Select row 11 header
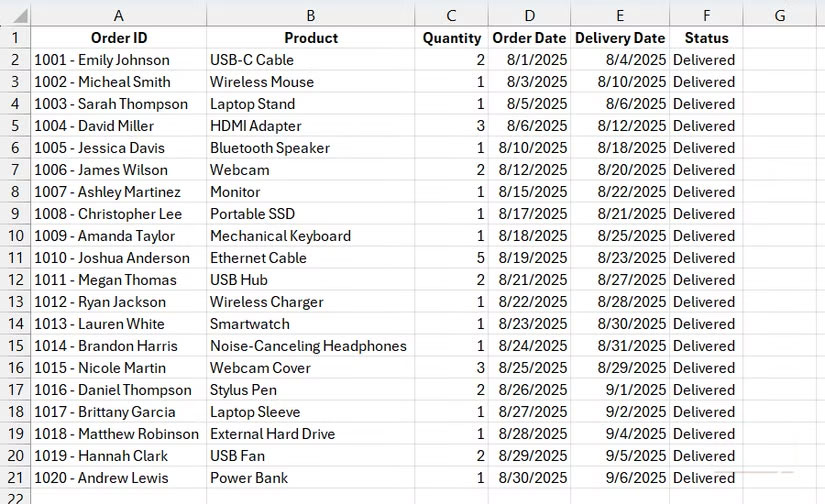825x504 pixels. point(15,258)
